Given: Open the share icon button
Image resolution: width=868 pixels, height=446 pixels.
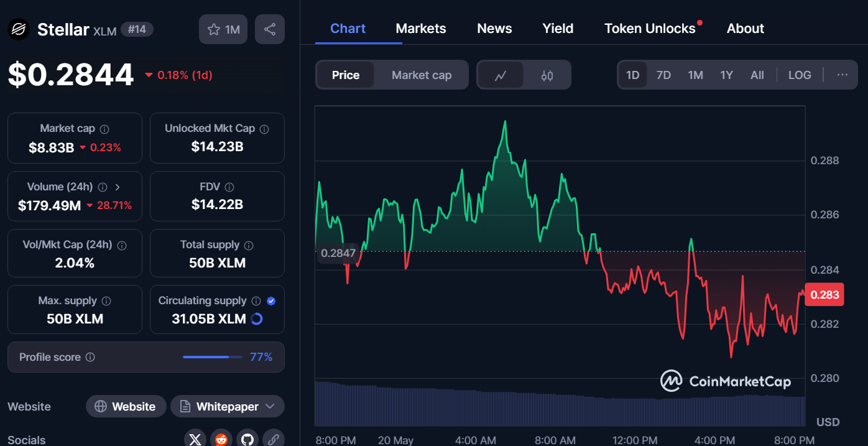Looking at the screenshot, I should pyautogui.click(x=270, y=29).
